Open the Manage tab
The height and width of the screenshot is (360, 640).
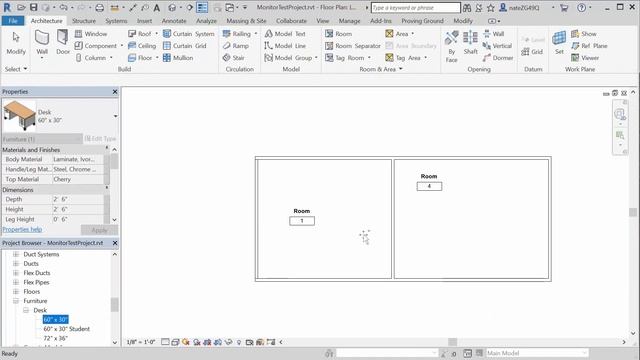tap(349, 20)
